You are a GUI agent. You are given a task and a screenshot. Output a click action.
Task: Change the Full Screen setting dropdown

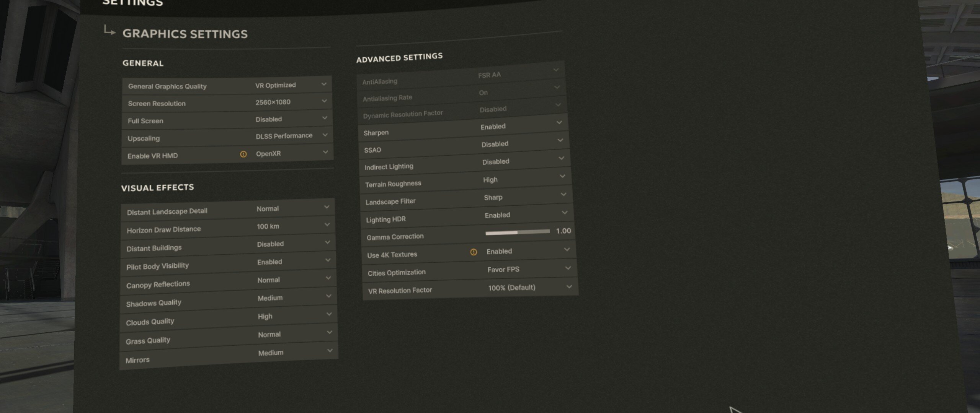tap(292, 119)
